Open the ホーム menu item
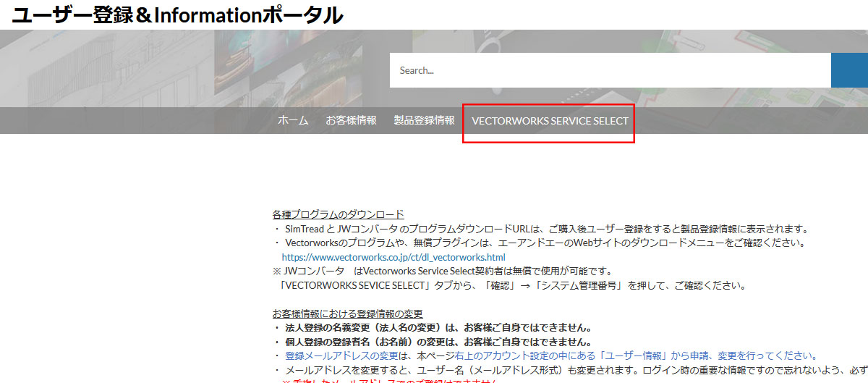The height and width of the screenshot is (383, 868). [293, 121]
